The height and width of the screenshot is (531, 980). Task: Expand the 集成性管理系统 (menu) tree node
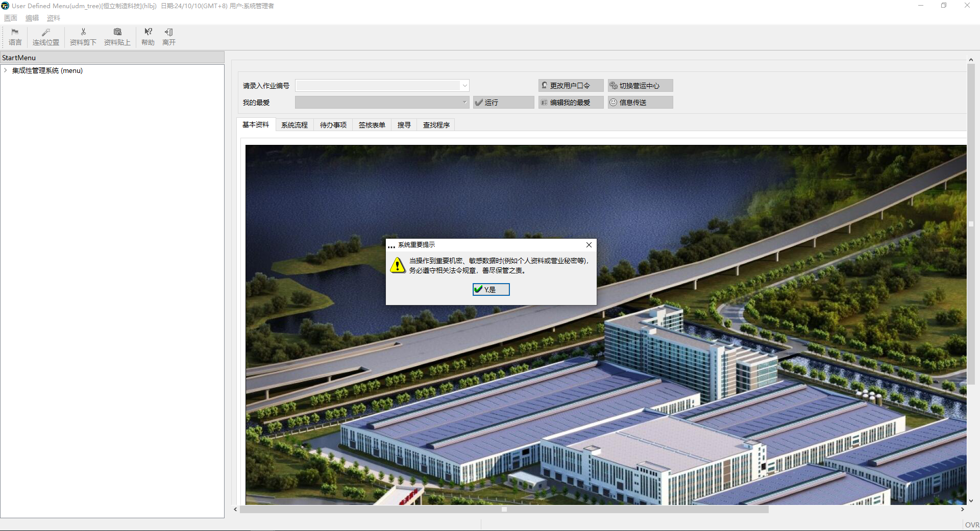[6, 70]
